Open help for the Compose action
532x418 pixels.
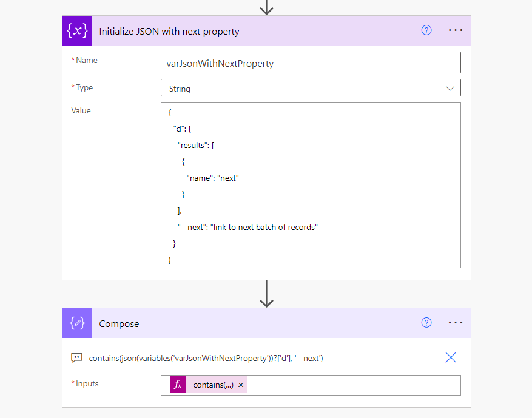point(426,323)
